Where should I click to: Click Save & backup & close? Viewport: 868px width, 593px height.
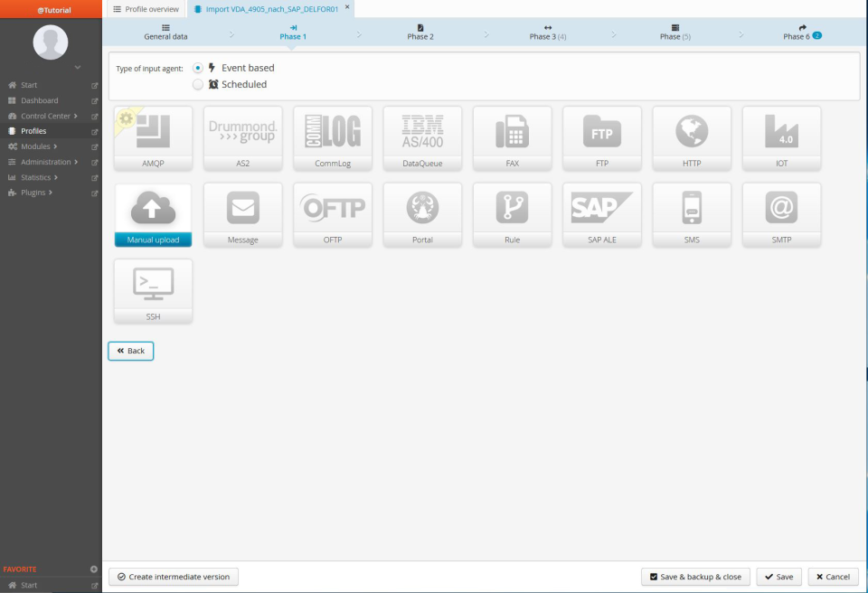click(x=695, y=577)
